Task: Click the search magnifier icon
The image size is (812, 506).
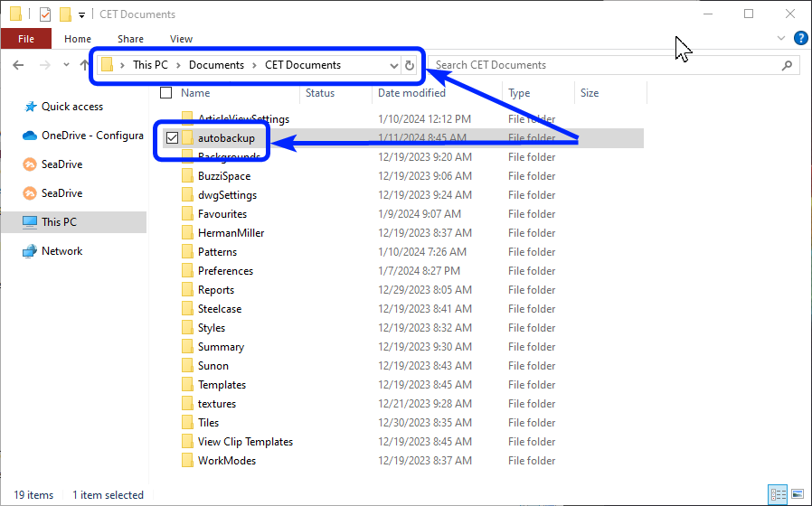Action: pos(788,65)
